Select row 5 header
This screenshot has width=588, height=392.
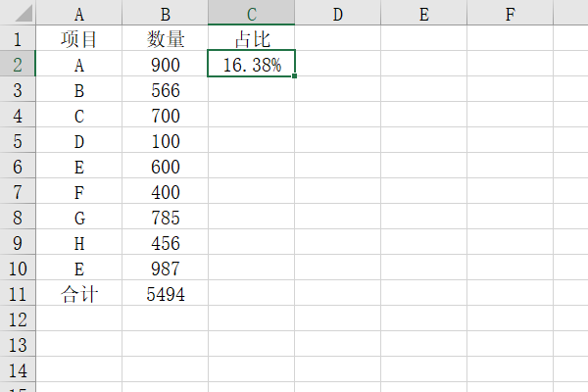coord(18,140)
